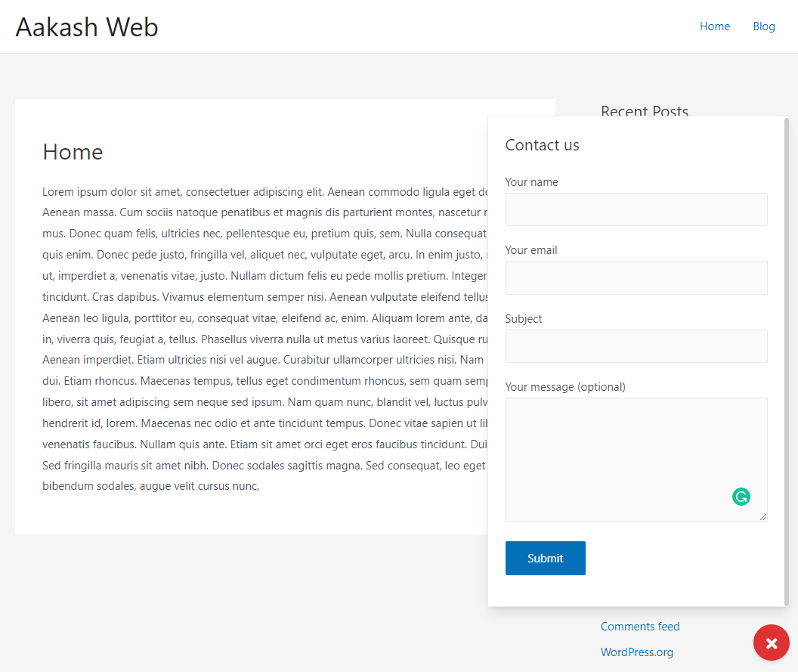
Task: Focus the Your email input field
Action: point(636,277)
